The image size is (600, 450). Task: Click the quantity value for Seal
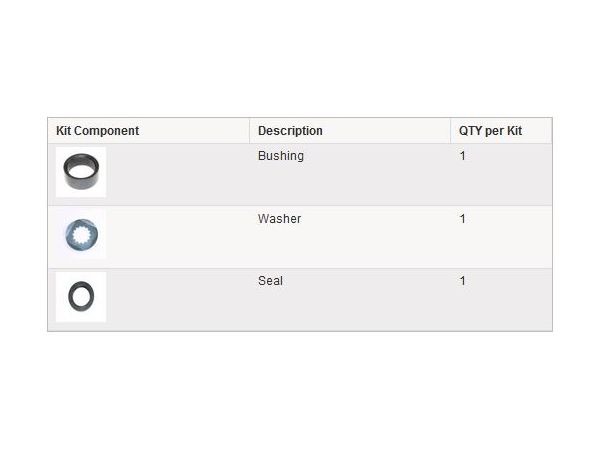[x=463, y=281]
